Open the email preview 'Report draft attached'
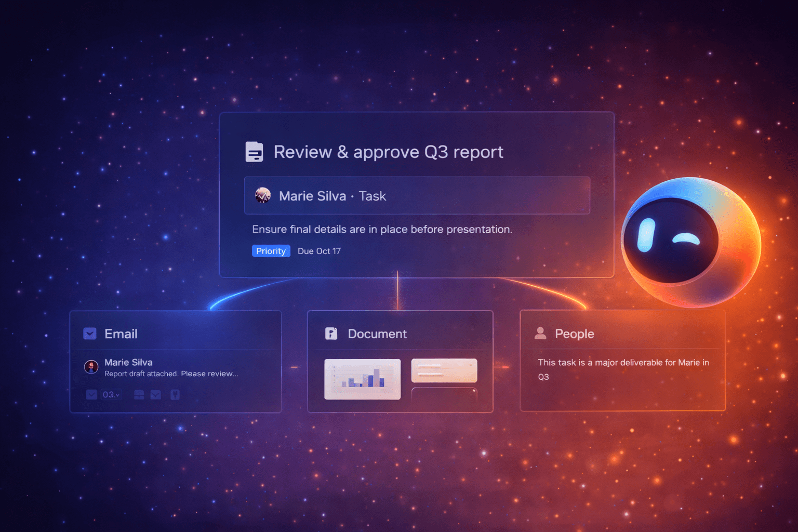Viewport: 798px width, 532px height. tap(171, 374)
